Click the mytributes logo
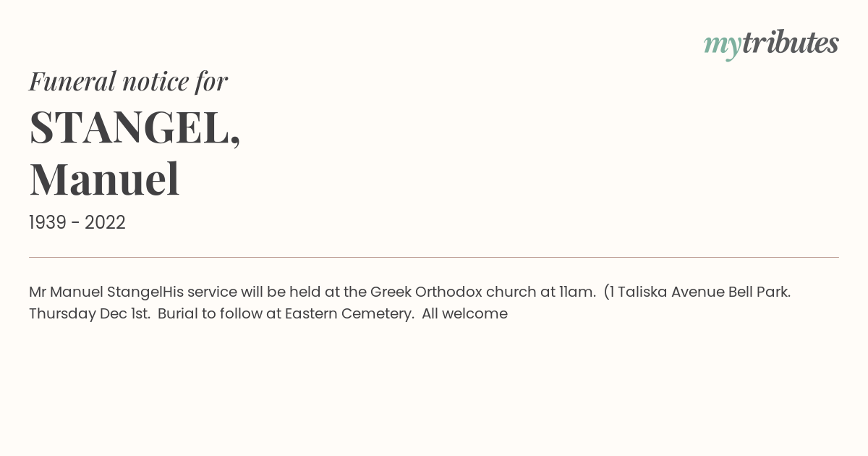The width and height of the screenshot is (868, 456). click(x=771, y=44)
